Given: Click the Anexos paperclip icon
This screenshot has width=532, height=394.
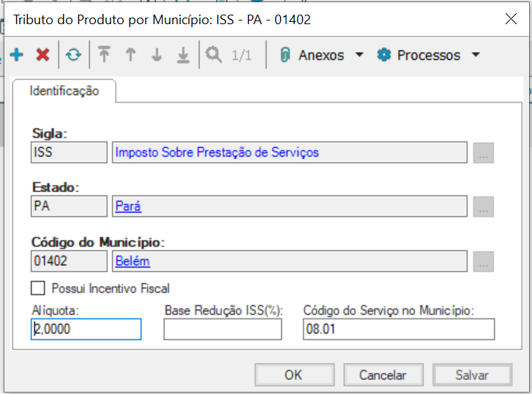Looking at the screenshot, I should pos(285,55).
